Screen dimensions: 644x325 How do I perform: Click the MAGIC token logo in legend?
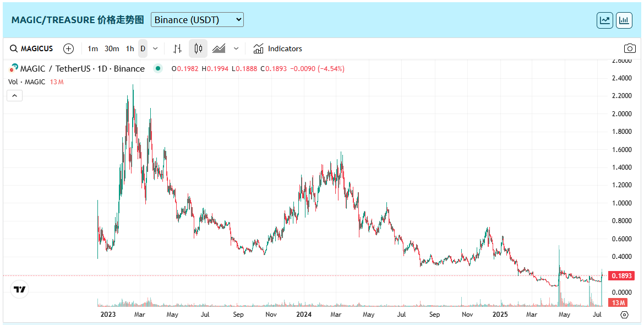pyautogui.click(x=14, y=68)
